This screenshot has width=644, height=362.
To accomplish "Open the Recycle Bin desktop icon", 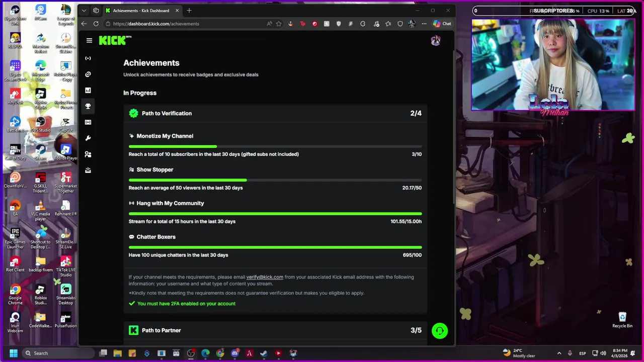I will click(622, 320).
